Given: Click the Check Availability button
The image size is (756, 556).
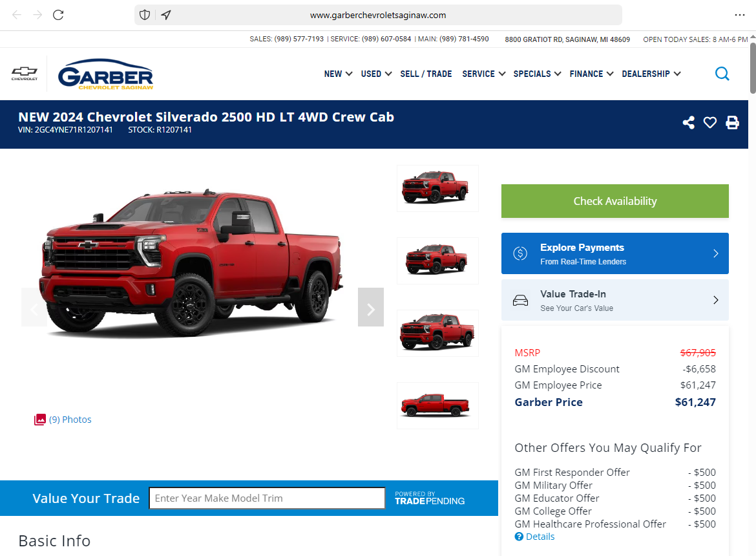Looking at the screenshot, I should [x=614, y=201].
